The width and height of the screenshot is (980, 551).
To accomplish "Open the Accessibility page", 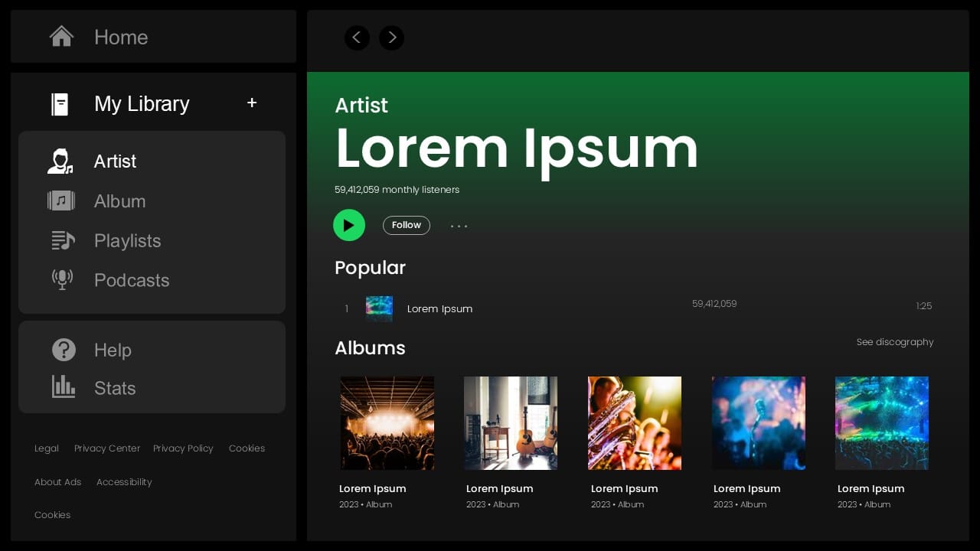I will tap(123, 482).
